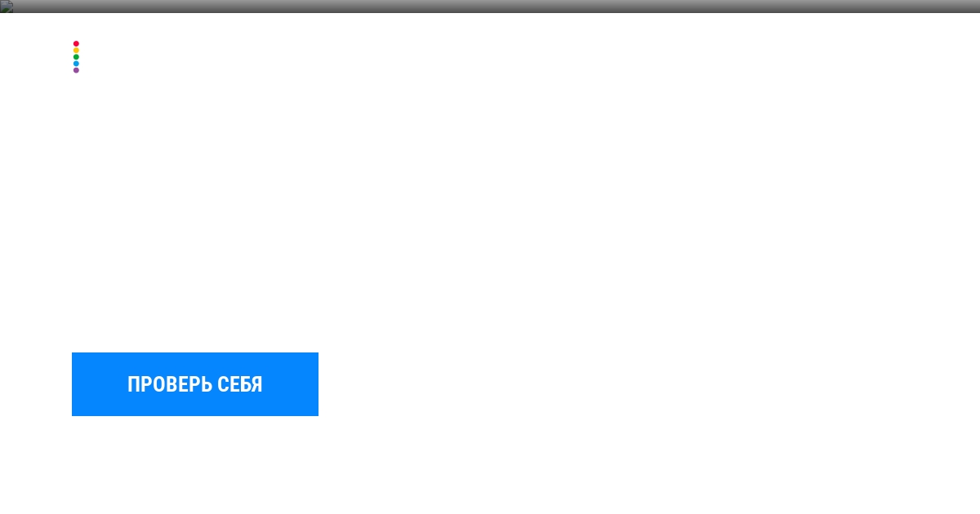Image resolution: width=980 pixels, height=514 pixels.
Task: Click the gray gradient header bar
Action: point(490,7)
